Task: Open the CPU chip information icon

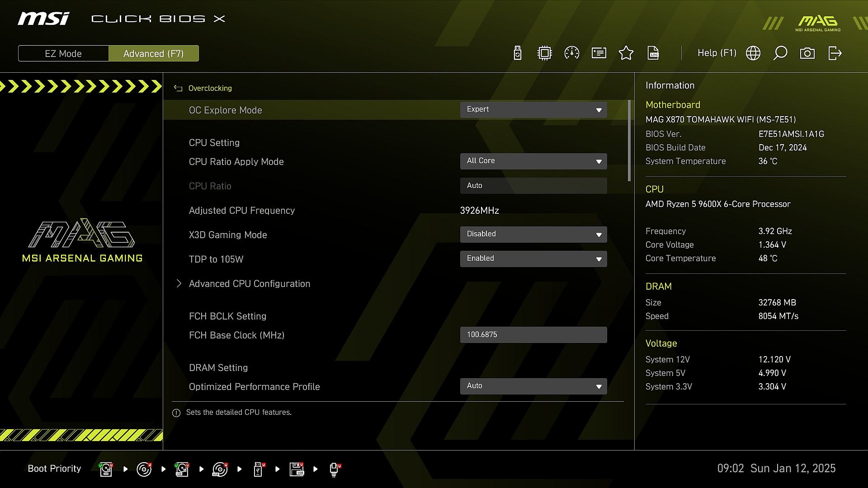Action: point(545,53)
